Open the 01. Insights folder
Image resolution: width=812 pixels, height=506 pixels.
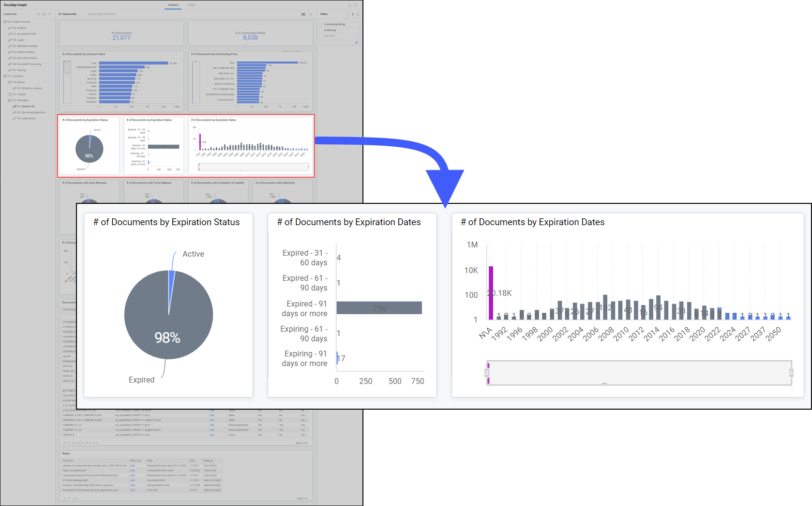[x=19, y=94]
